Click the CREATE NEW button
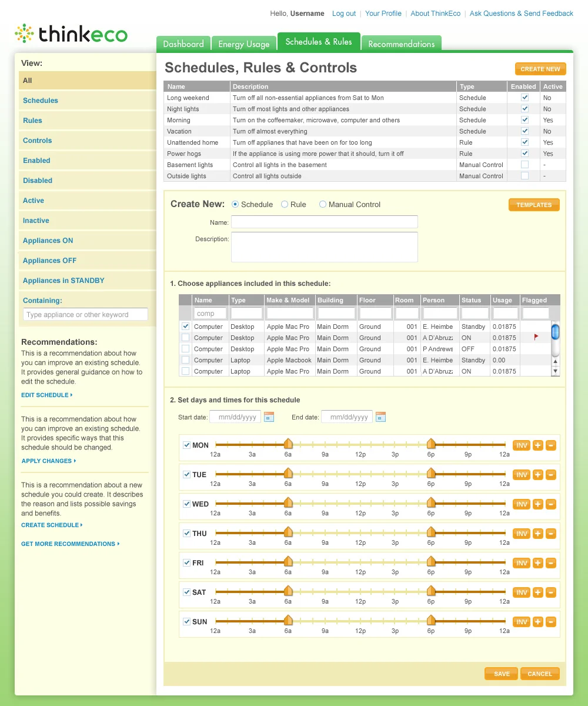Viewport: 588px width, 706px height. (x=540, y=69)
